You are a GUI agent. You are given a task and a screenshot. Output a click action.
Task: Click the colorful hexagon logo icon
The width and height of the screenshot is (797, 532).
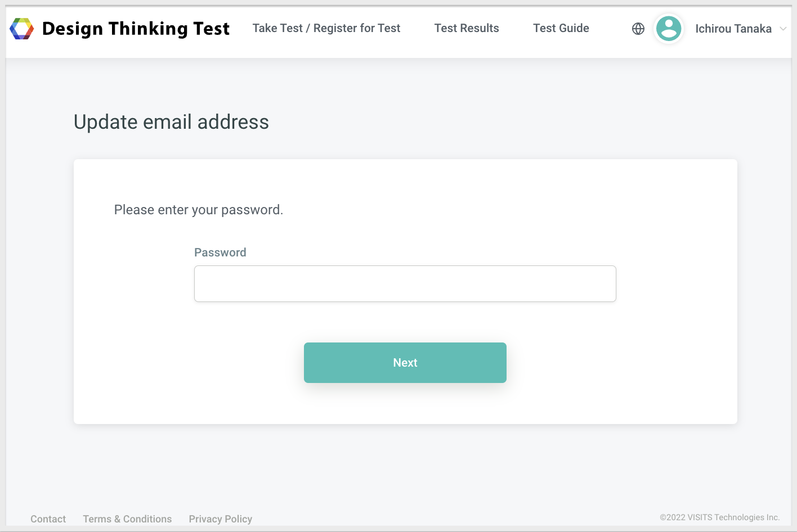[22, 29]
